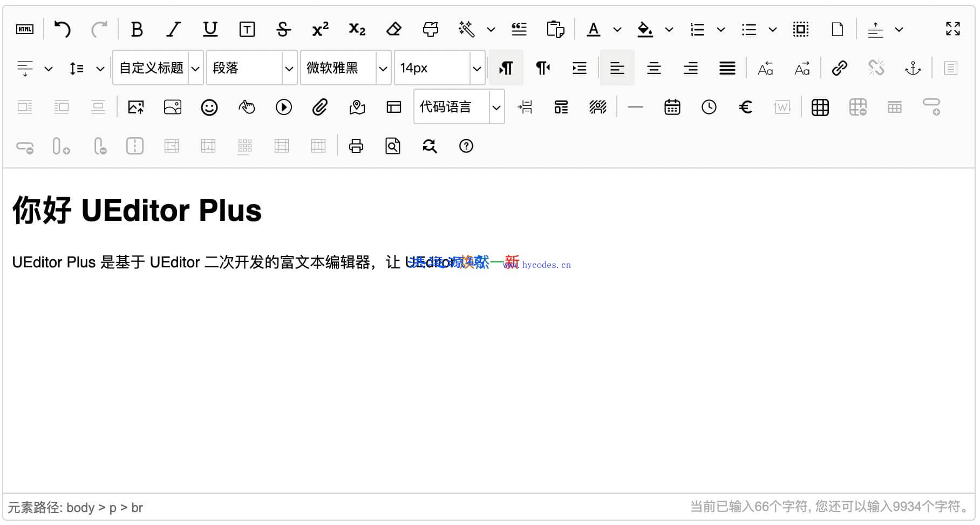This screenshot has width=980, height=525.
Task: Align text left
Action: click(617, 68)
